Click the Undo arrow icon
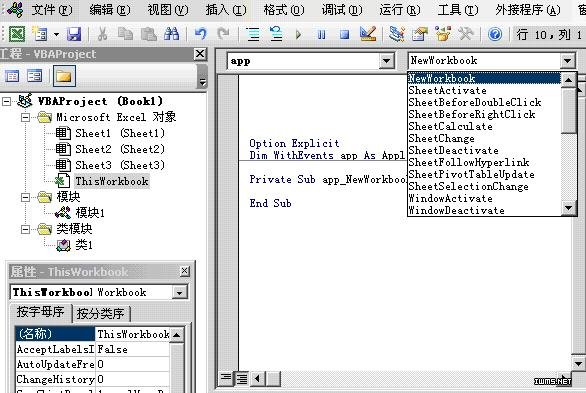The height and width of the screenshot is (393, 586). 201,34
